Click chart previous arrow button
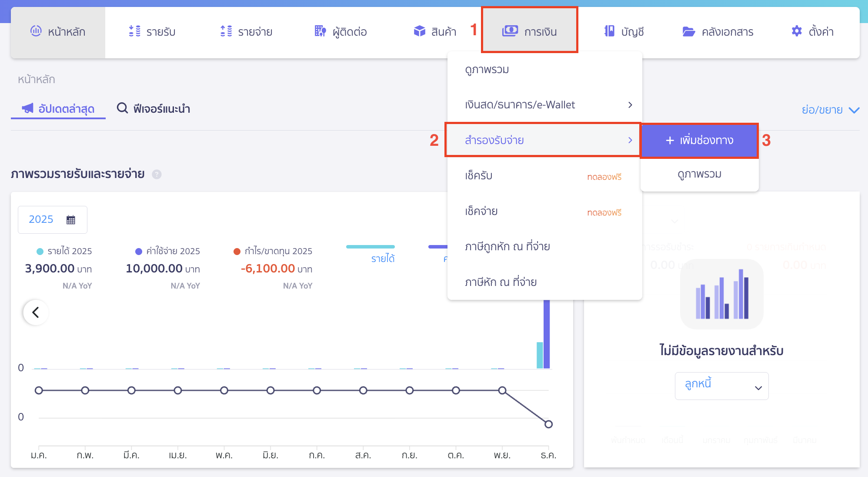Viewport: 868px width, 477px height. click(36, 312)
